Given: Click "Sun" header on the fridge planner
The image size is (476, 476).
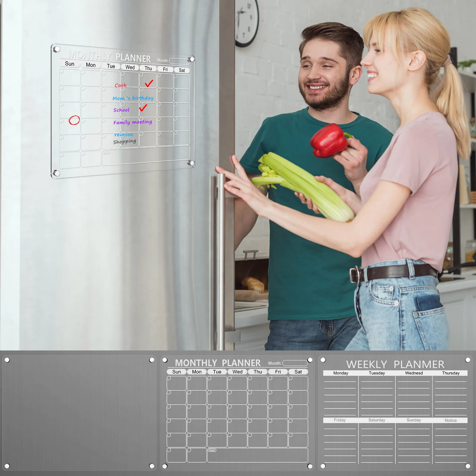Looking at the screenshot, I should [70, 64].
